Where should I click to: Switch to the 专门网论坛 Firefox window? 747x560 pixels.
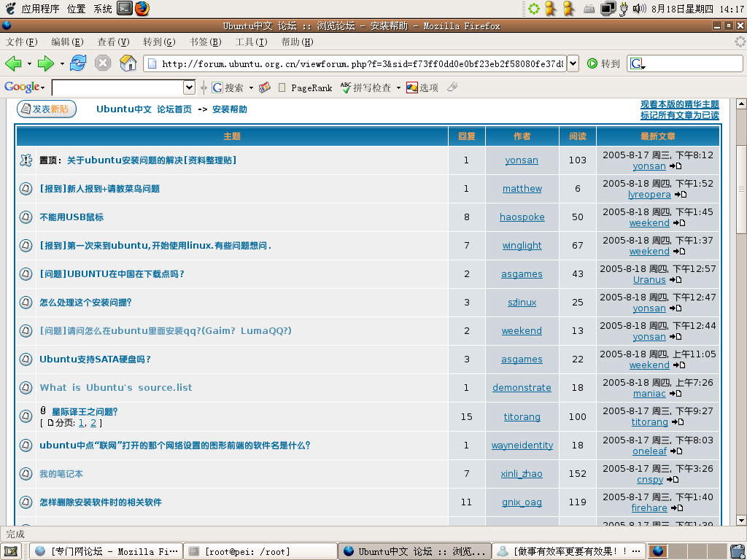106,551
